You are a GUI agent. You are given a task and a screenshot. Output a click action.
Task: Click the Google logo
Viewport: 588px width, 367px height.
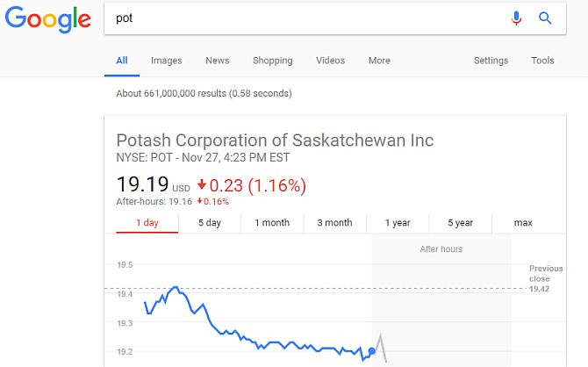(47, 19)
